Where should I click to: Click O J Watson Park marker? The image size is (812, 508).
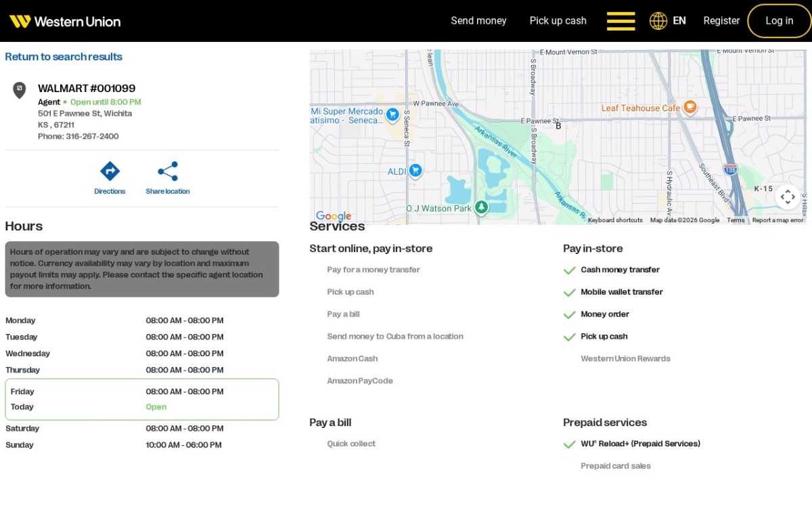(481, 207)
